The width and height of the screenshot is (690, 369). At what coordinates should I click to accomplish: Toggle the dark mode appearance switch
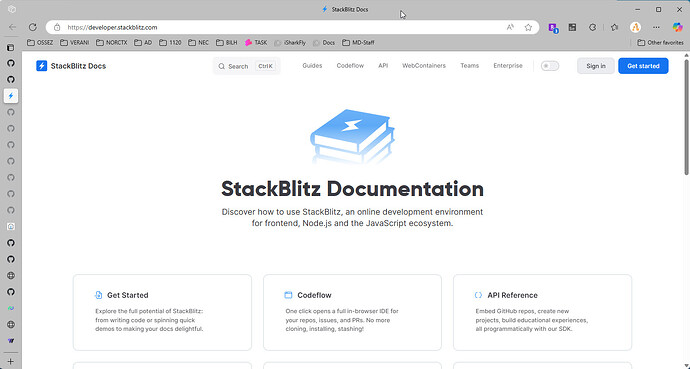pos(550,66)
